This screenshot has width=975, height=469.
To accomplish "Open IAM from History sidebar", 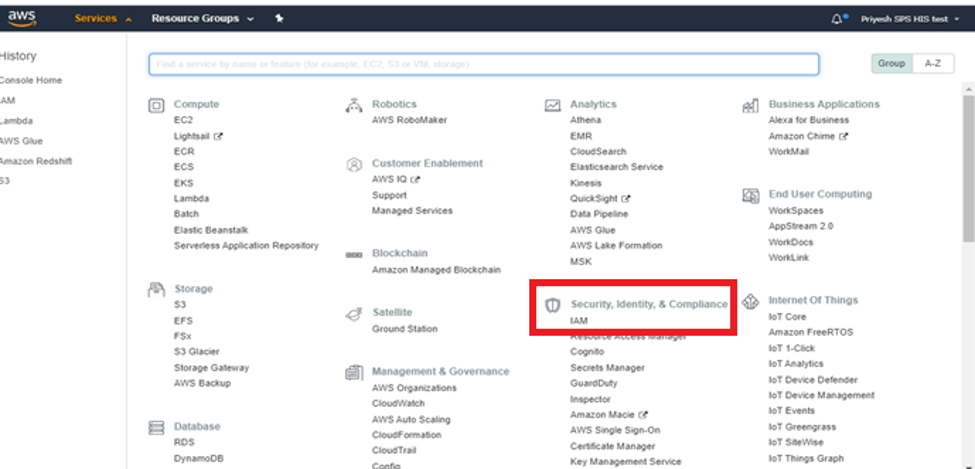I will point(7,101).
